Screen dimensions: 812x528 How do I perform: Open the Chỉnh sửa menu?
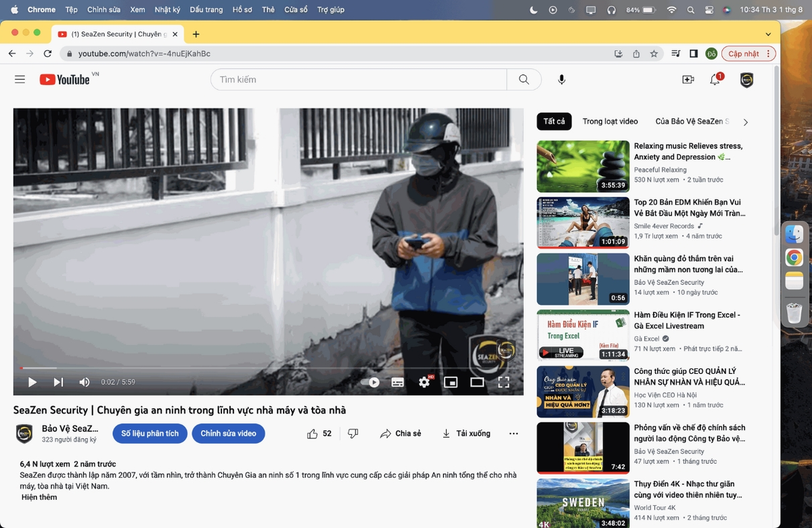104,9
